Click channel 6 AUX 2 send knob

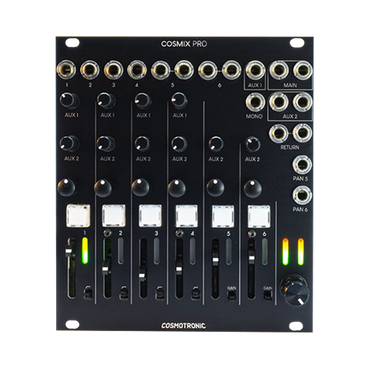coord(252,144)
